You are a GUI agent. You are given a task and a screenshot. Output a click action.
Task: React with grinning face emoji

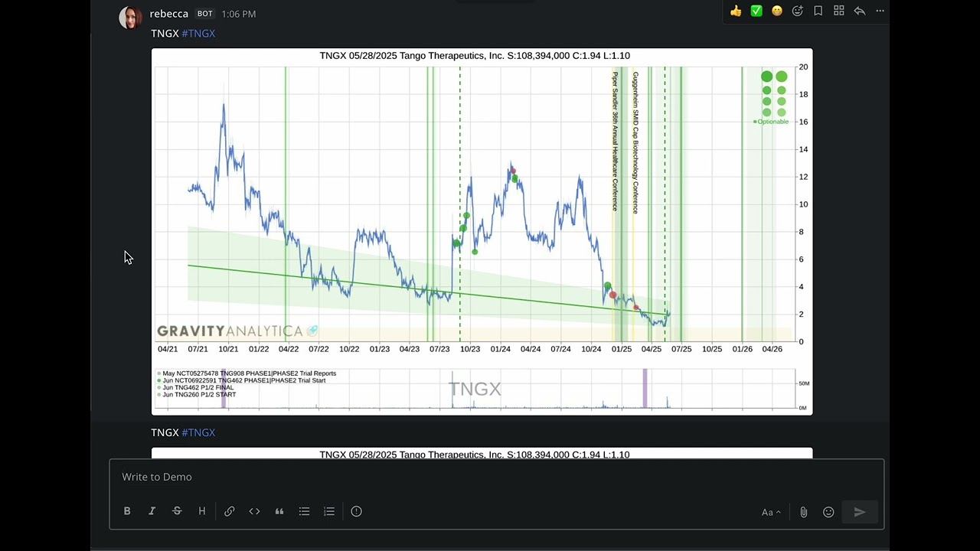[777, 11]
